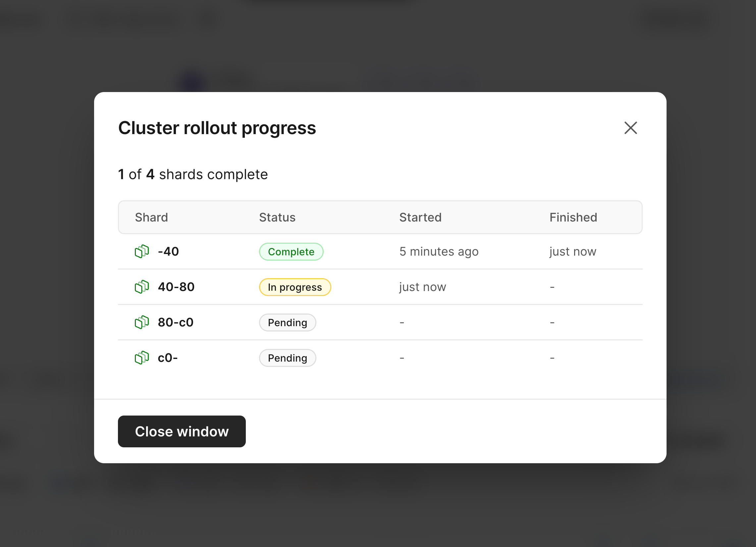
Task: Open the 80-c0 shard name
Action: click(176, 323)
